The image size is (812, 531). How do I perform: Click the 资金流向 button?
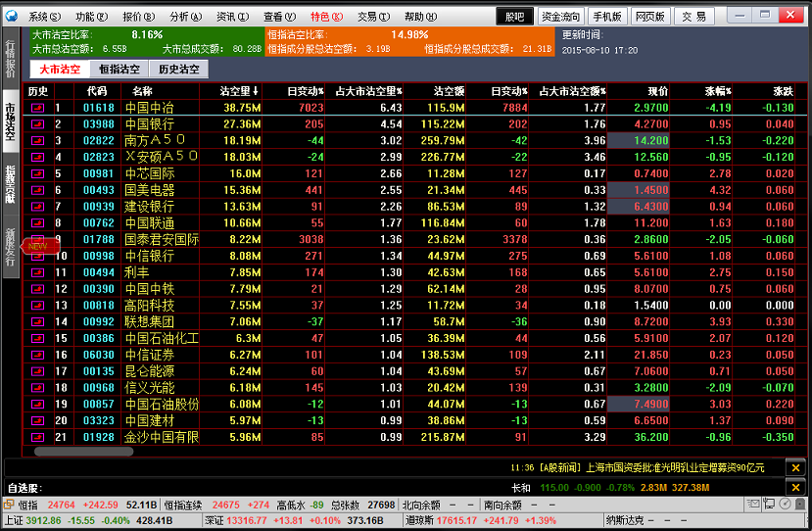pyautogui.click(x=560, y=17)
